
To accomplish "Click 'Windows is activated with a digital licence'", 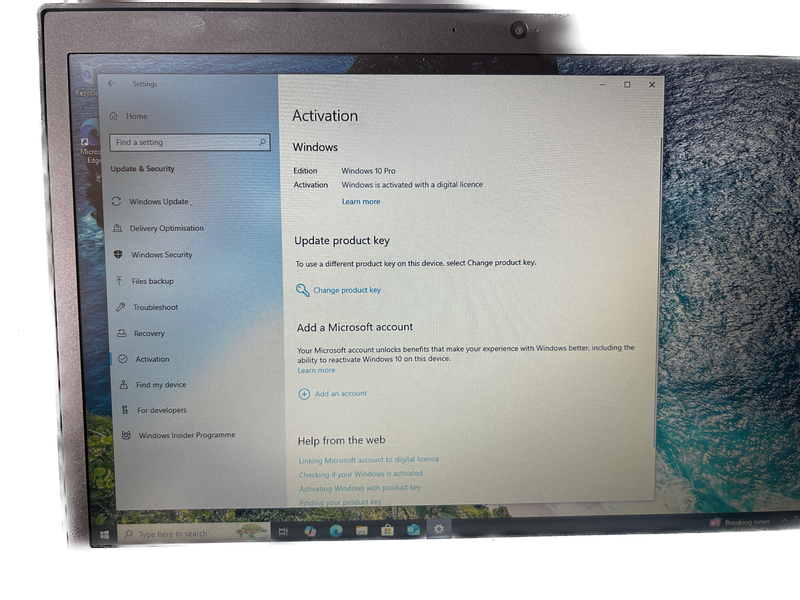I will (x=412, y=185).
